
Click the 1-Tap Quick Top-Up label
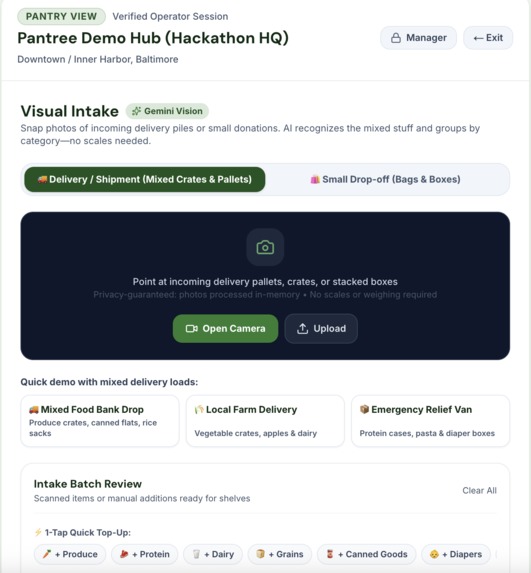pyautogui.click(x=88, y=532)
